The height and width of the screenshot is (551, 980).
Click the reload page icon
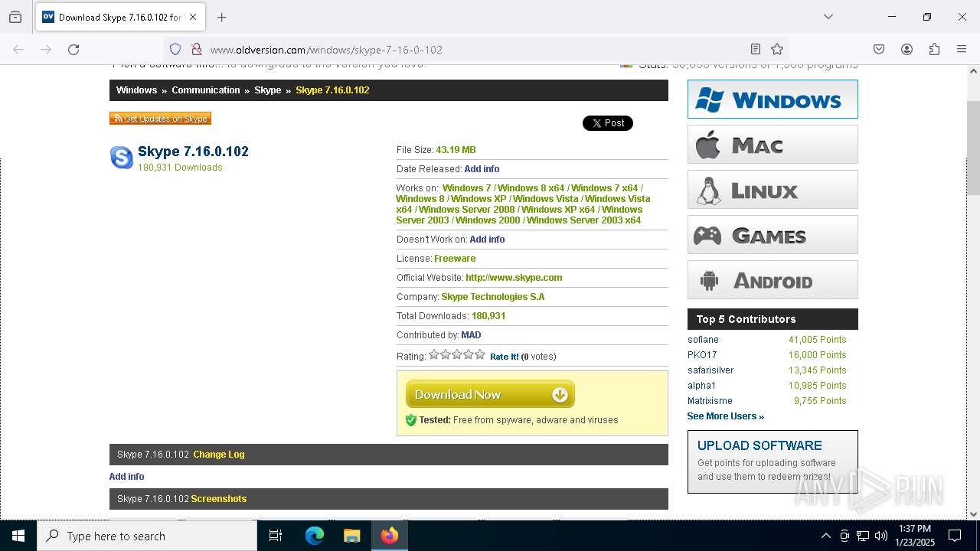click(73, 50)
